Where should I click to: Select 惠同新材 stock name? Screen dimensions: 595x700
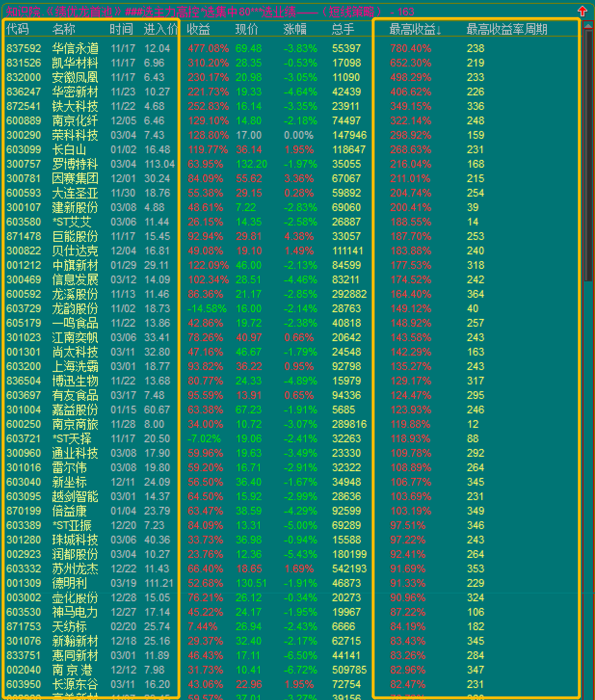coord(76,655)
